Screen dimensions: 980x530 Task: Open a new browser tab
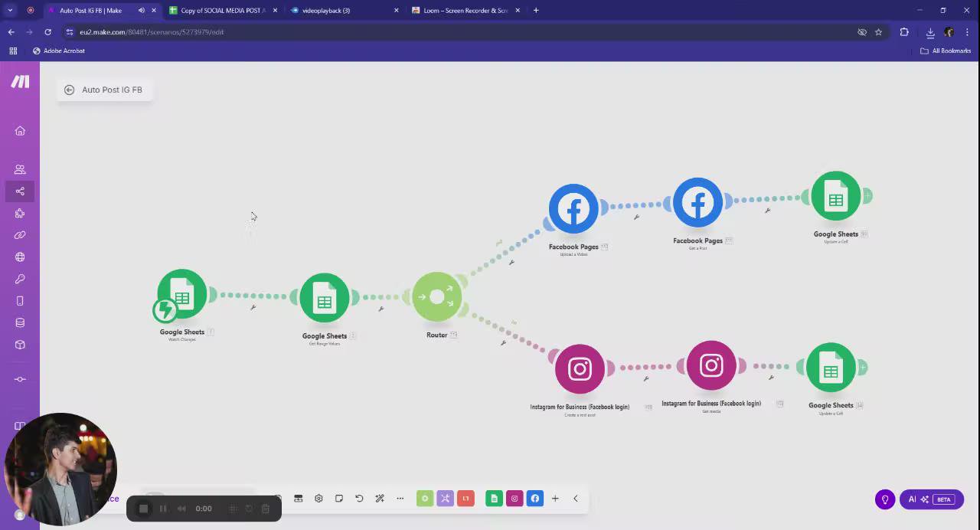pyautogui.click(x=536, y=11)
